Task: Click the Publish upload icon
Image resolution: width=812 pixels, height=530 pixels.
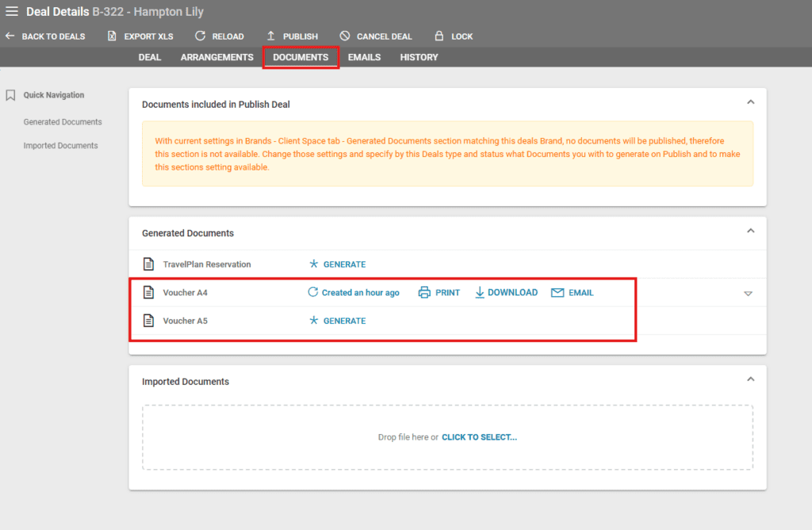Action: 270,36
